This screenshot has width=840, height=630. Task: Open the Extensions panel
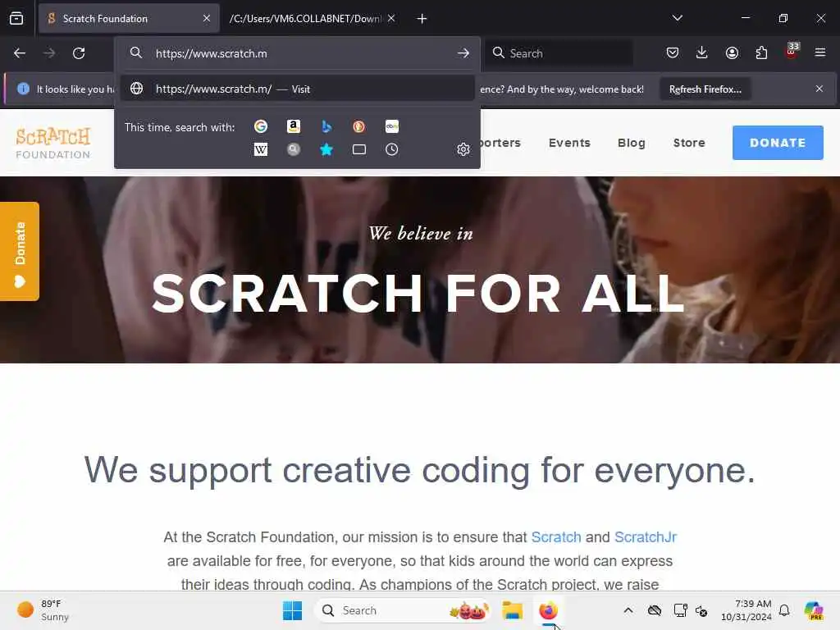pos(761,52)
